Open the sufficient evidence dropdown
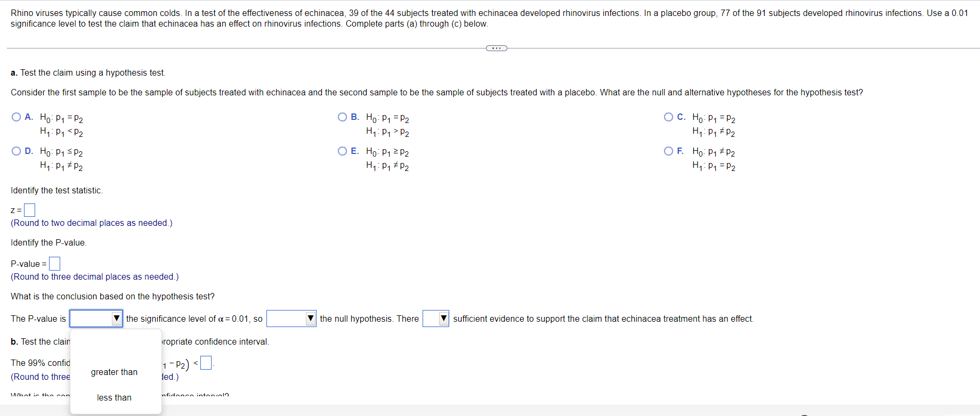This screenshot has height=416, width=980. (x=436, y=319)
